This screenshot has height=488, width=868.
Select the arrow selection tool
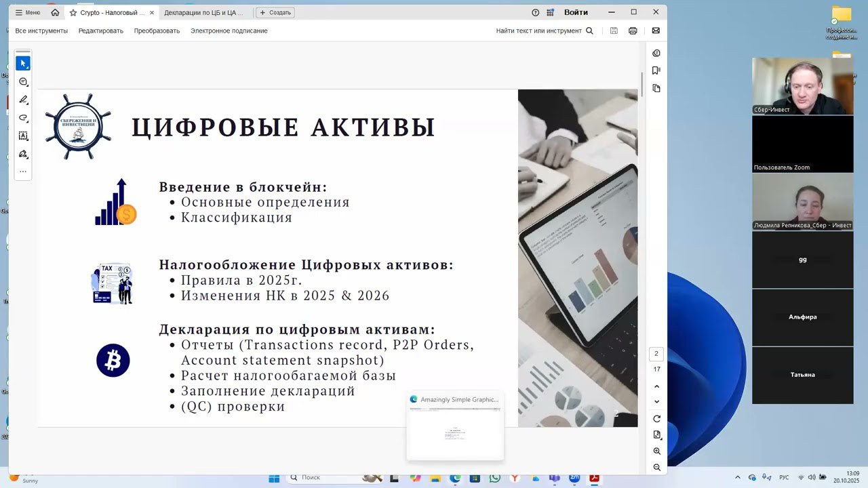23,63
